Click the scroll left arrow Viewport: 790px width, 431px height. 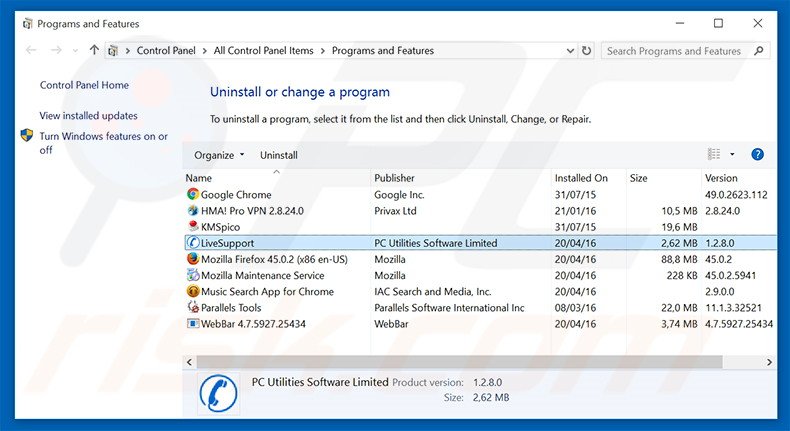(x=189, y=362)
